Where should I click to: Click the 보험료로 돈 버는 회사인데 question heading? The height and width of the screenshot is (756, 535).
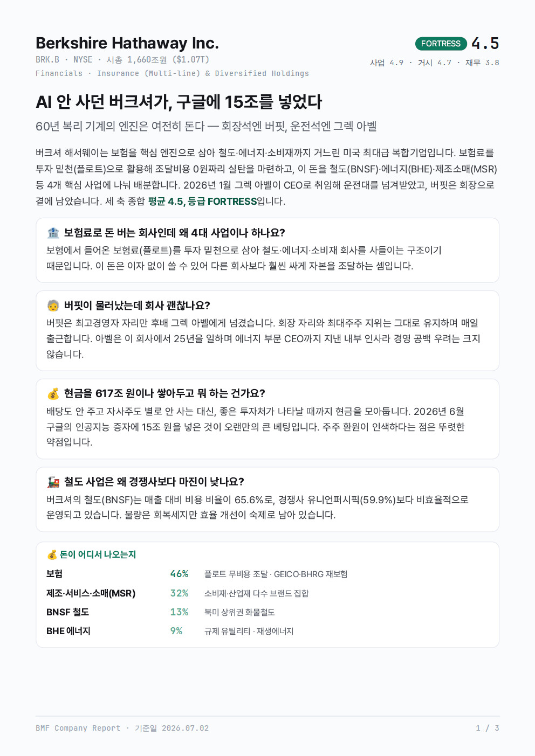[x=174, y=233]
